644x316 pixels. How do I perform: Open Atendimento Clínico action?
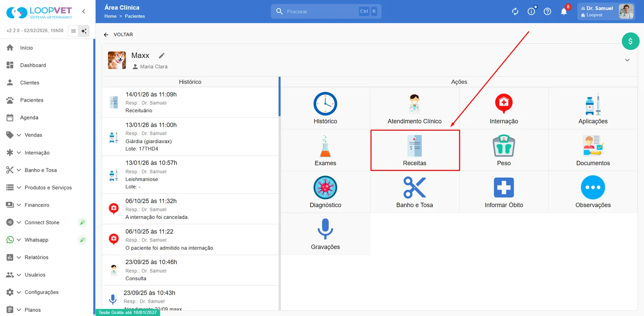coord(415,108)
